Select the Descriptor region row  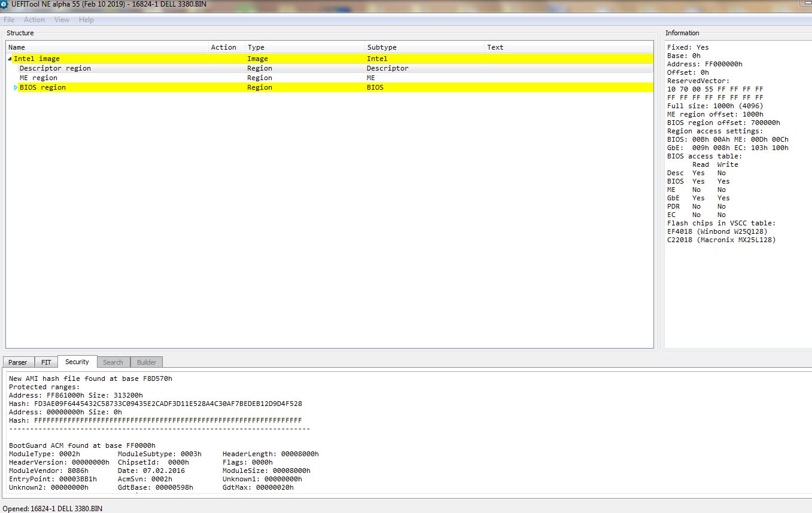point(330,68)
